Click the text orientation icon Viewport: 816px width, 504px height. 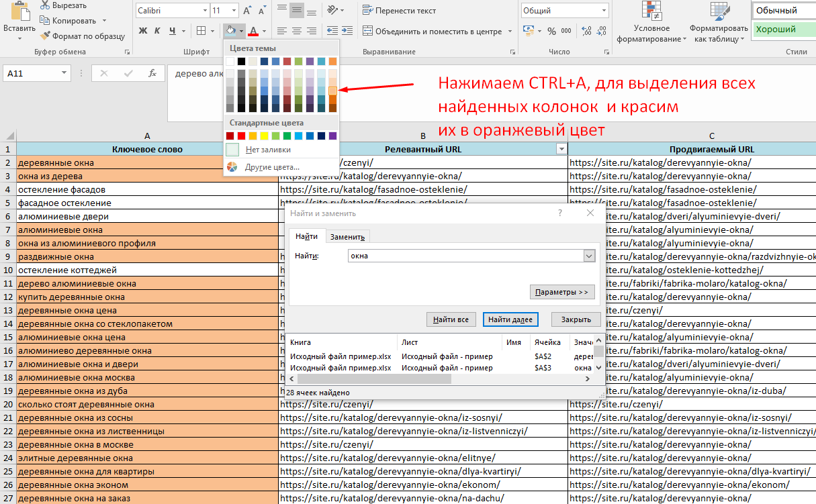331,11
